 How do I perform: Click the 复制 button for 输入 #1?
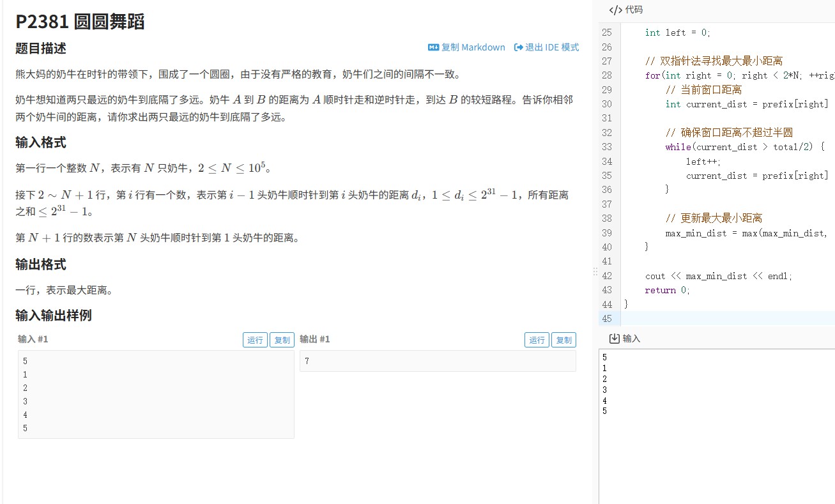click(282, 339)
